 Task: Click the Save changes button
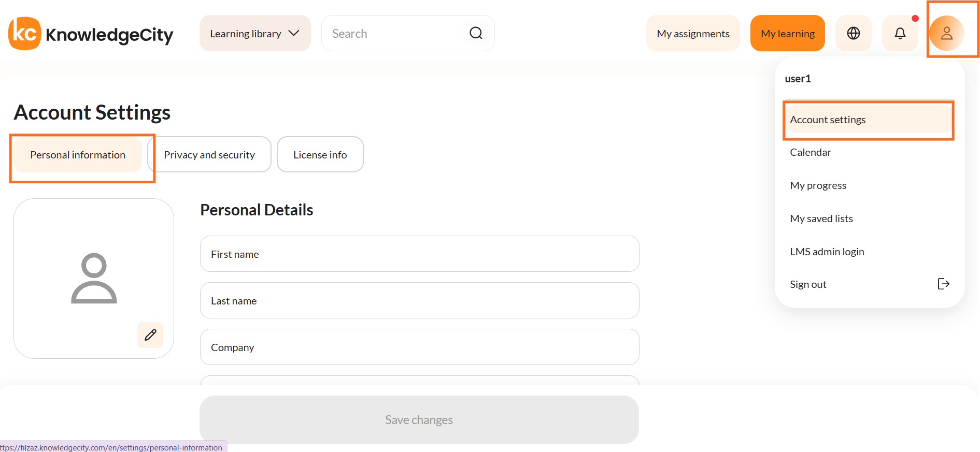pos(419,420)
